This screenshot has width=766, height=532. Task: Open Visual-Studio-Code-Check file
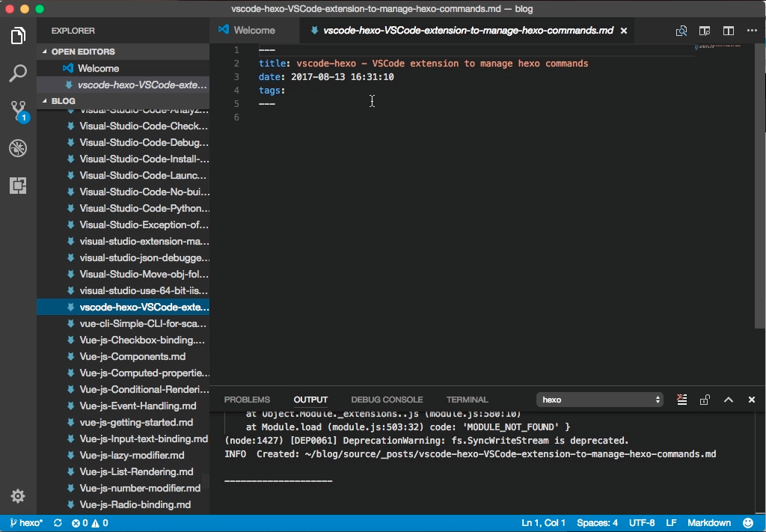(x=123, y=126)
